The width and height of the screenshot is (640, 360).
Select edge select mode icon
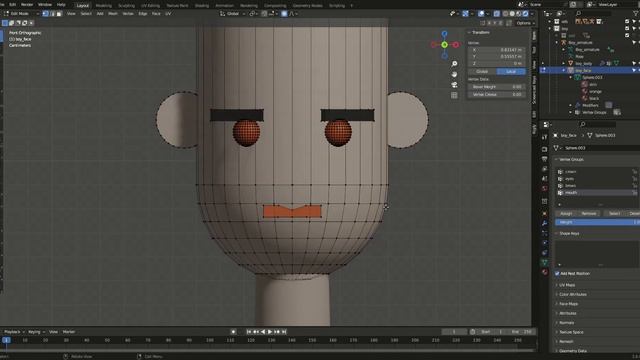pos(52,13)
